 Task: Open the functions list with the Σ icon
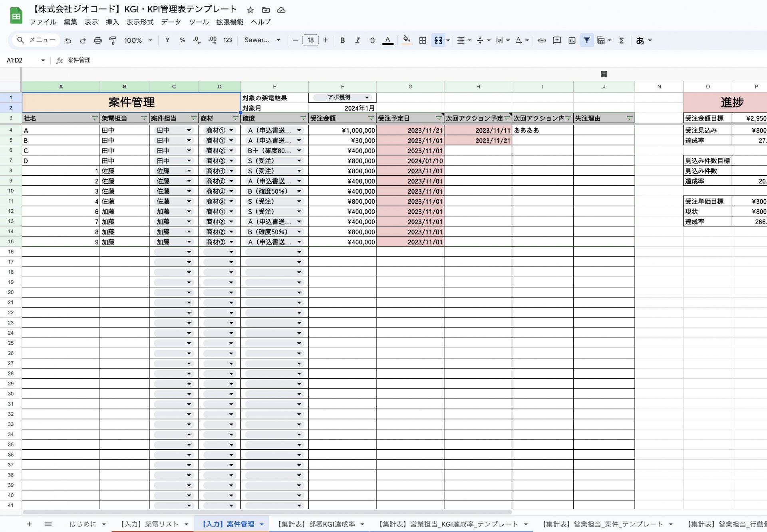click(x=620, y=40)
